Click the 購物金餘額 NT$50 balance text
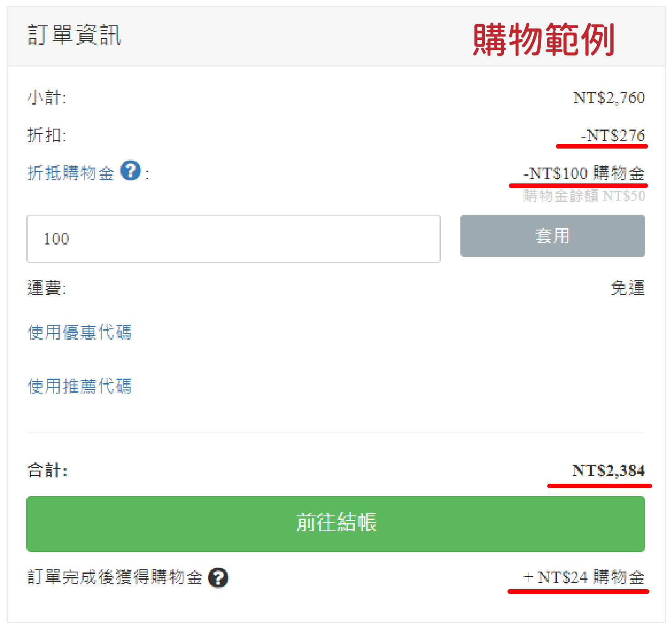 click(x=584, y=196)
